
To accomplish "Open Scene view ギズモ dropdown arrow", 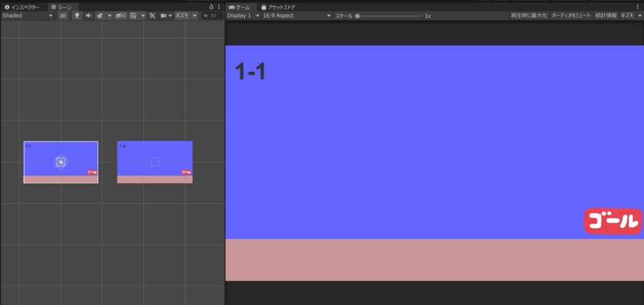I will tap(195, 16).
